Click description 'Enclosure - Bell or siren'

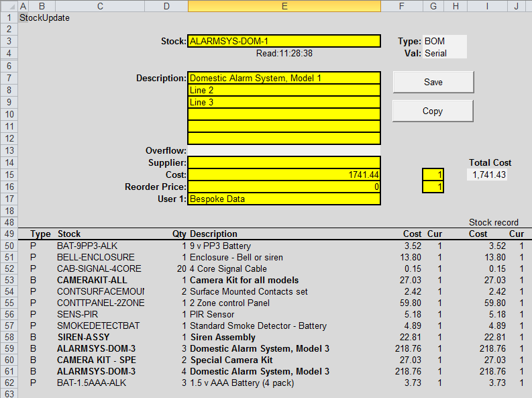tap(236, 257)
